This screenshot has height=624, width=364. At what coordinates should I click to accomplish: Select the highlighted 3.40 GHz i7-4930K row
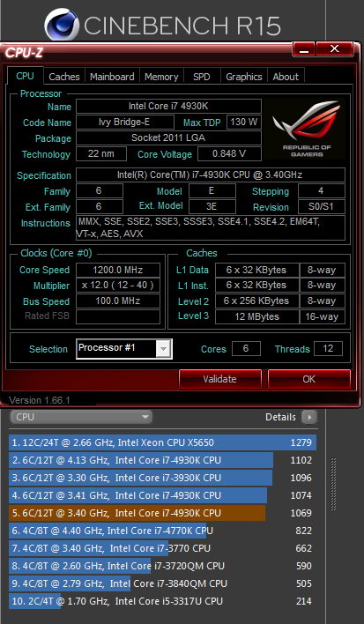pyautogui.click(x=162, y=513)
